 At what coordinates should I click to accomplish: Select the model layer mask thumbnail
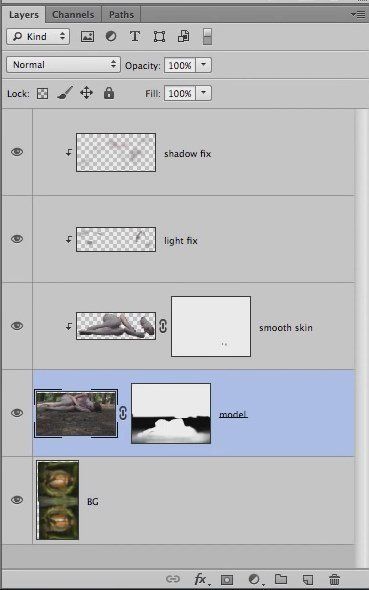pyautogui.click(x=171, y=414)
